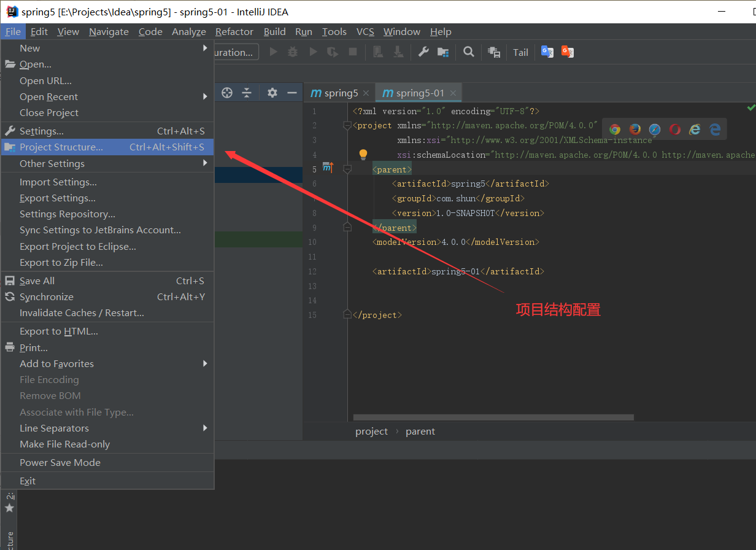Open in Opera browser icon
The width and height of the screenshot is (756, 550).
[x=675, y=129]
